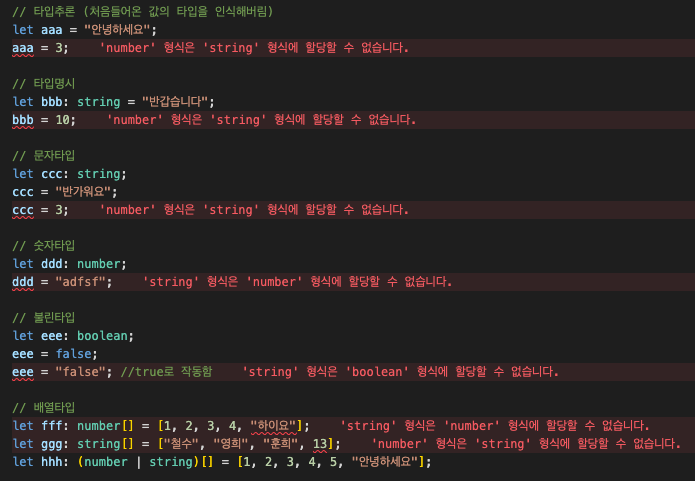Click the 'string' to 'boolean' error message

[x=400, y=372]
